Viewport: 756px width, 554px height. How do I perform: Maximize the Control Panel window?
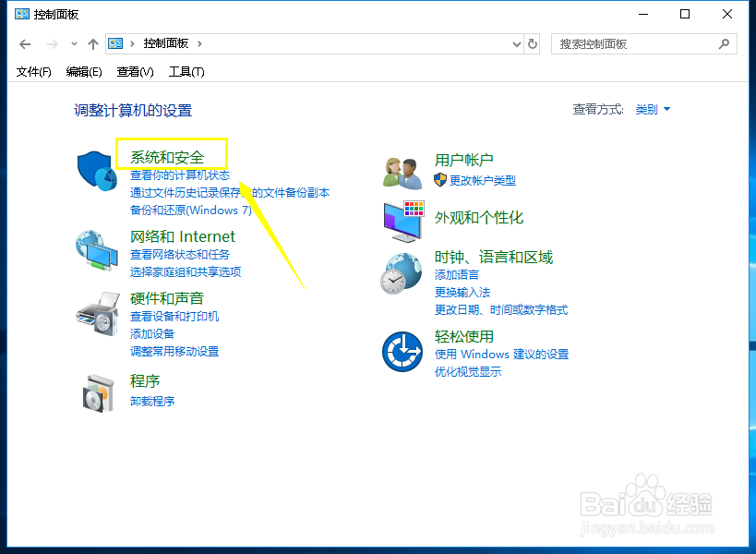pos(685,14)
